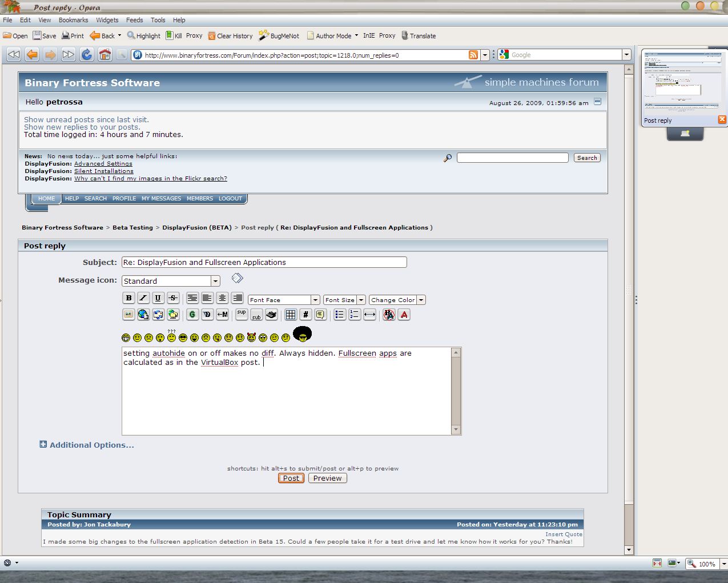
Task: Open 'Show unread posts since last visit' link
Action: (x=86, y=119)
